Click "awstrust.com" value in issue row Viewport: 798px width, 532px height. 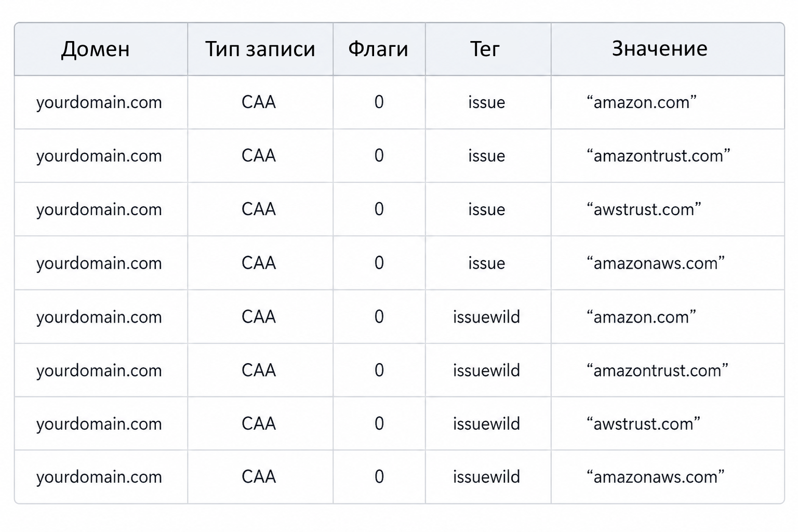pyautogui.click(x=644, y=209)
